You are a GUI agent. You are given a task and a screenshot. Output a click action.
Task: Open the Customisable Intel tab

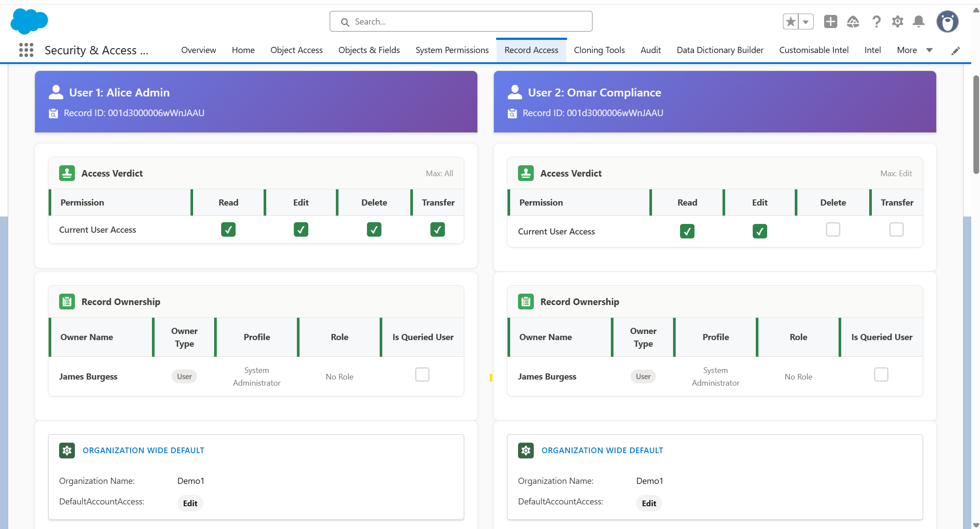tap(814, 50)
